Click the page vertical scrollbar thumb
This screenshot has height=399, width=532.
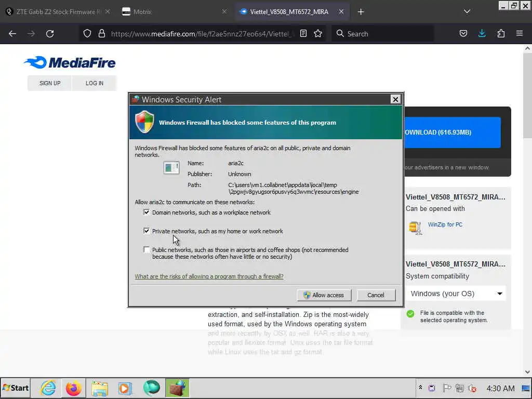tap(527, 96)
